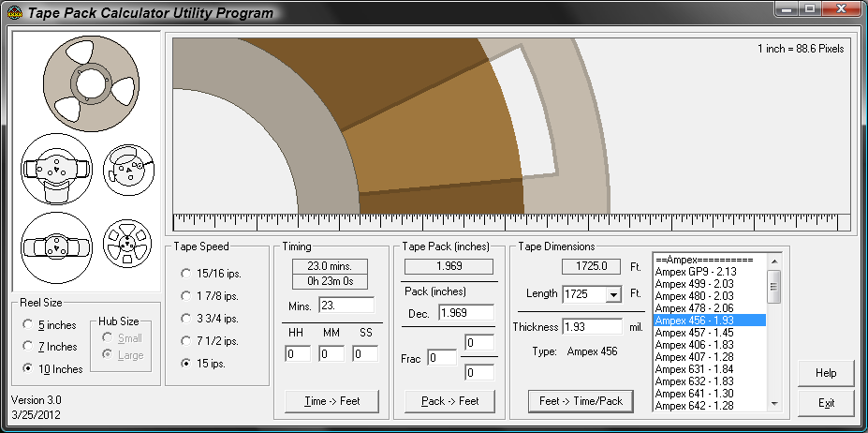Click the Mins. input field
This screenshot has width=868, height=433.
point(346,306)
